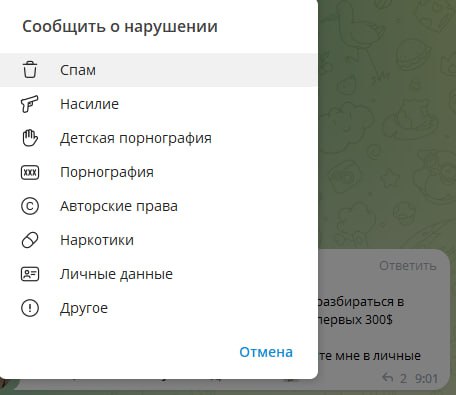Screen dimensions: 456x395
Task: Click the XXX icon for Порнография
Action: point(30,172)
